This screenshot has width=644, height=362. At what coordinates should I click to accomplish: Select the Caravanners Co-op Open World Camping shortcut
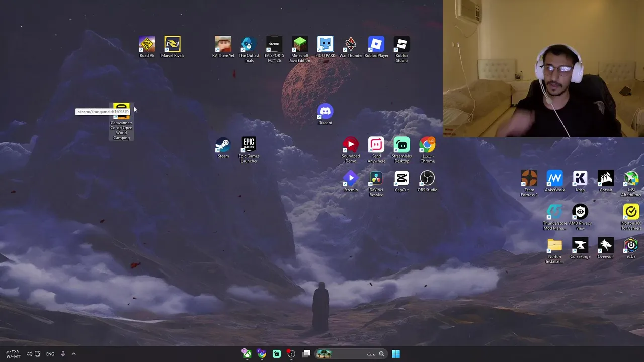click(x=121, y=122)
